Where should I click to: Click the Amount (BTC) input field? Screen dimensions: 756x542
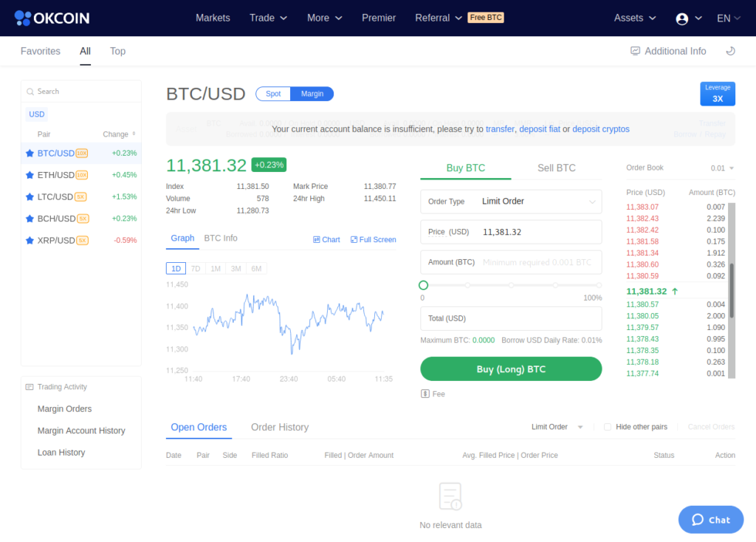click(x=511, y=262)
